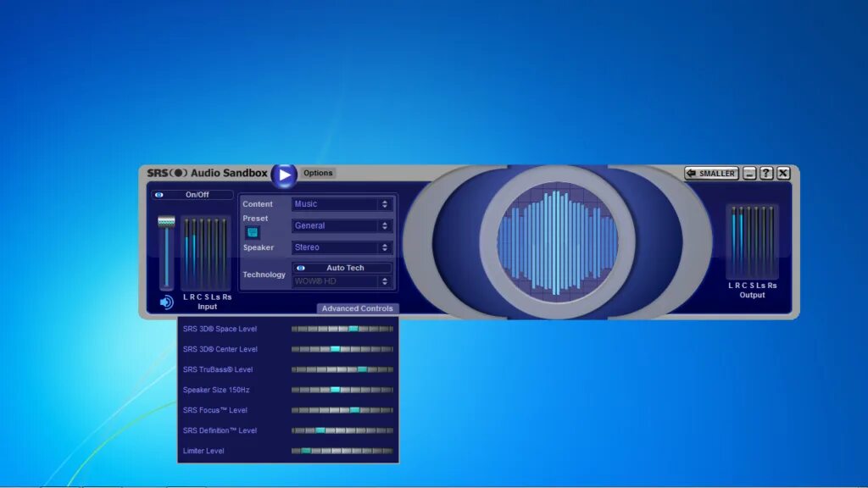Toggle the On/Off power switch
The height and width of the screenshot is (488, 868).
[192, 195]
